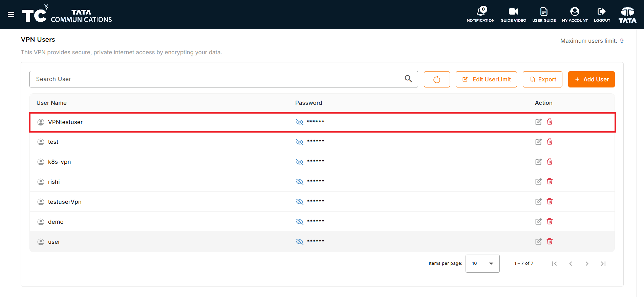Image resolution: width=644 pixels, height=297 pixels.
Task: Toggle password visibility for rishi
Action: (x=300, y=181)
